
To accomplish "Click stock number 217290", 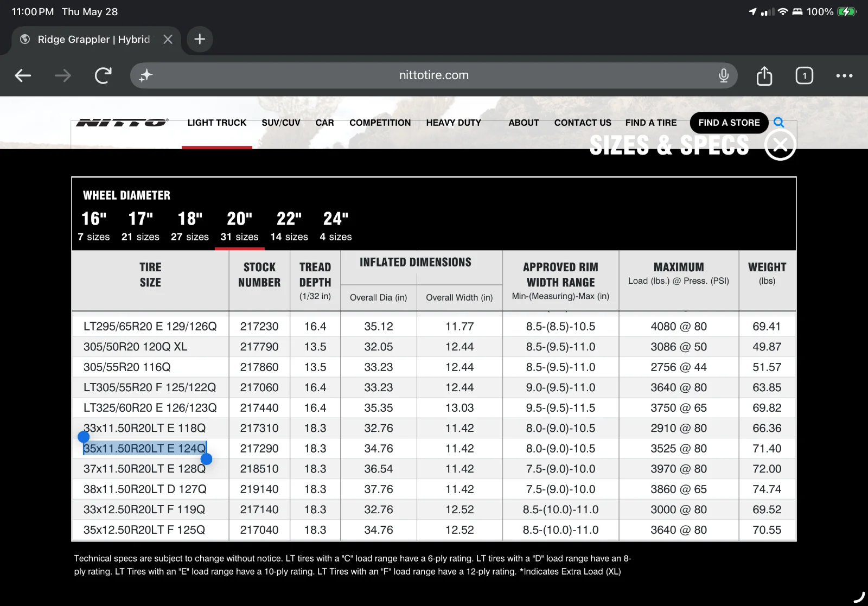I will coord(259,449).
